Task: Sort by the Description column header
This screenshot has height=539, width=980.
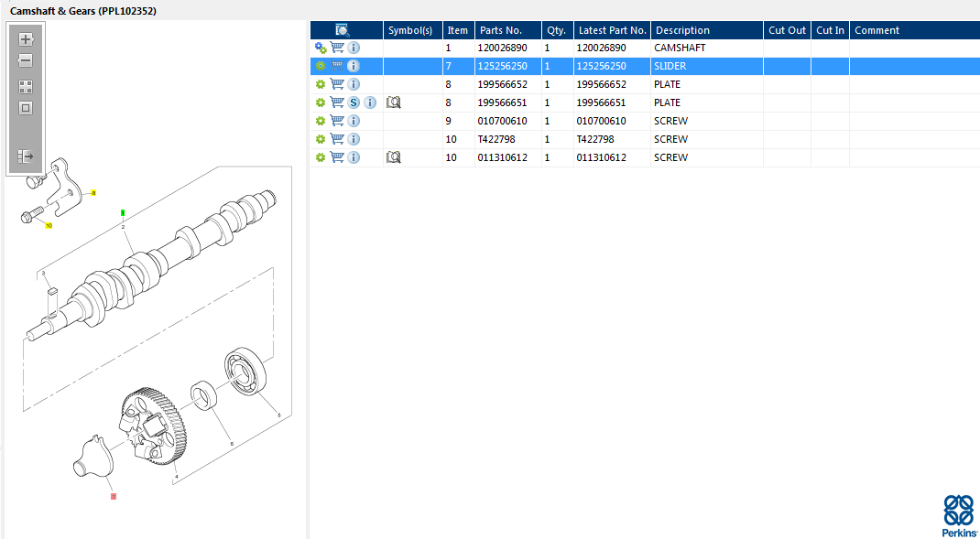Action: (x=707, y=30)
